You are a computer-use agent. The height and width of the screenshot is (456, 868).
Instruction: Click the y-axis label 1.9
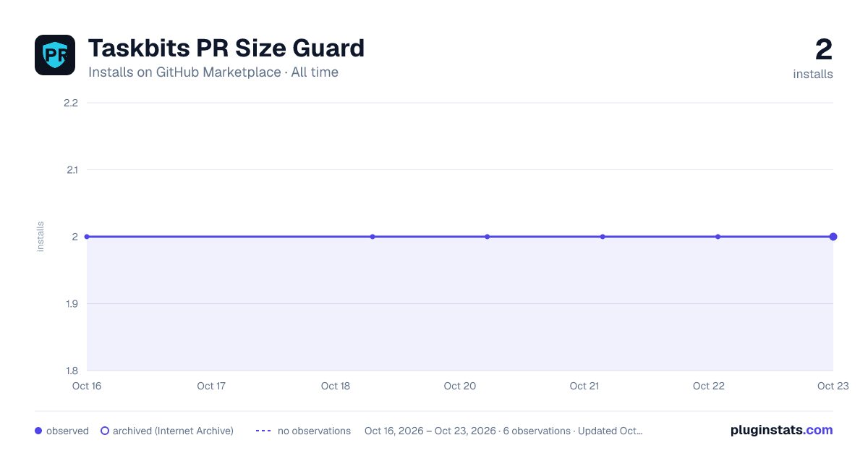coord(71,304)
